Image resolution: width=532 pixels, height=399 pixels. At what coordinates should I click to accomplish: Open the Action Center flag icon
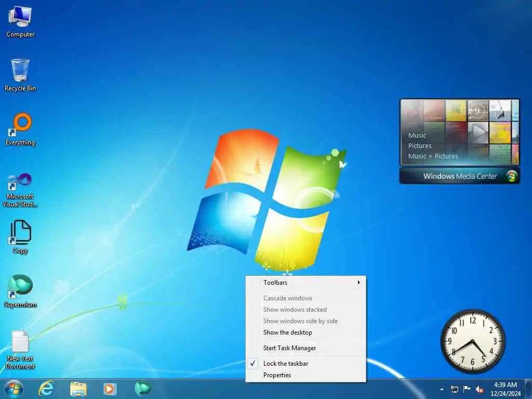(x=467, y=389)
